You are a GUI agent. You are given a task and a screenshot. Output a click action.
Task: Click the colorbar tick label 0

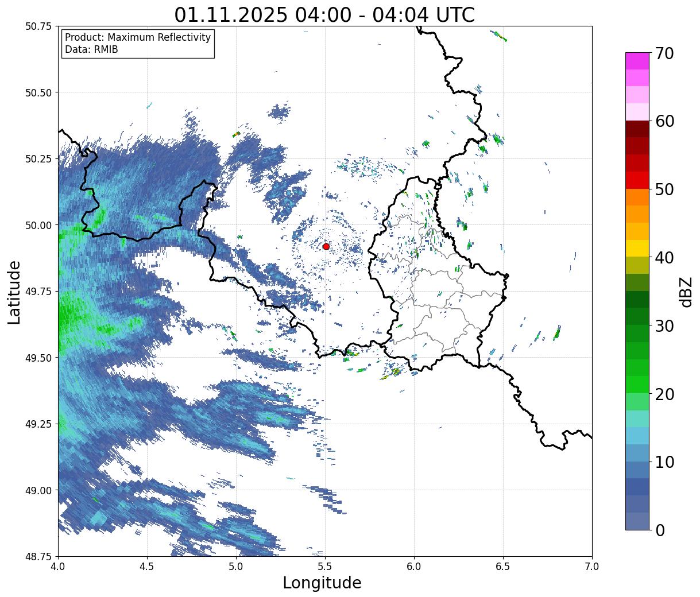click(x=659, y=530)
